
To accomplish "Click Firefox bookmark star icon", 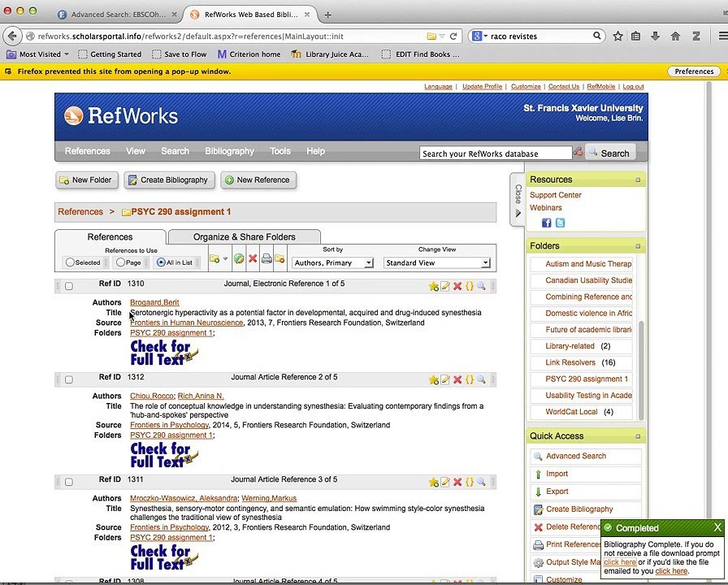I will pyautogui.click(x=617, y=37).
